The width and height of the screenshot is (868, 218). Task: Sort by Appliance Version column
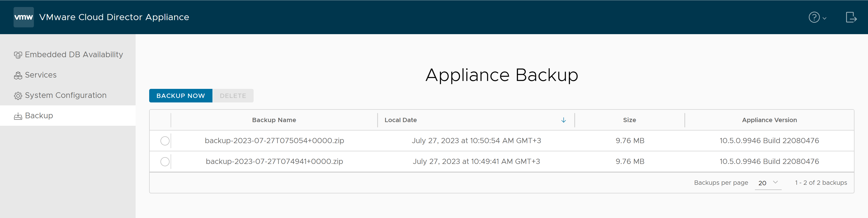pyautogui.click(x=769, y=120)
